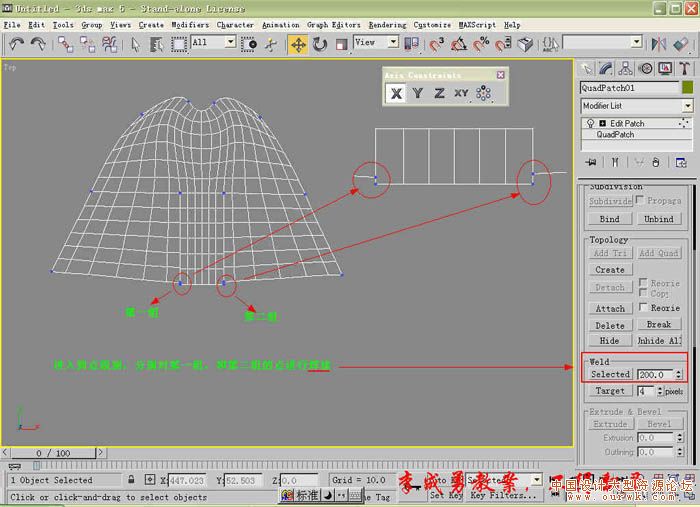Activate the Select Object arrow tool
The height and width of the screenshot is (507, 700).
[135, 44]
